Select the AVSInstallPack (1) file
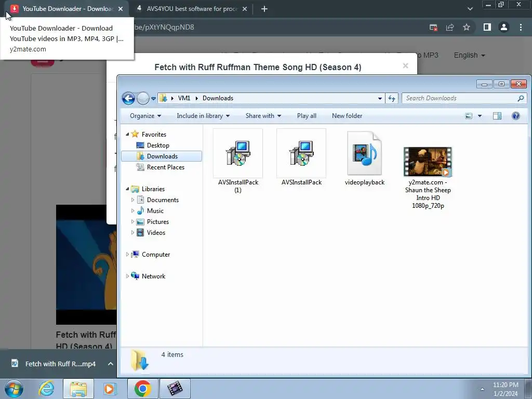 tap(238, 162)
